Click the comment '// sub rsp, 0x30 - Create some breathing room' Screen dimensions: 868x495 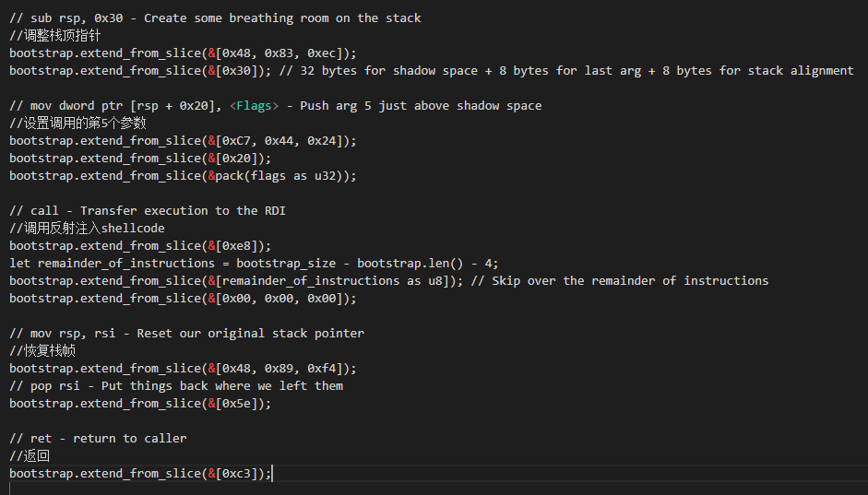point(215,18)
